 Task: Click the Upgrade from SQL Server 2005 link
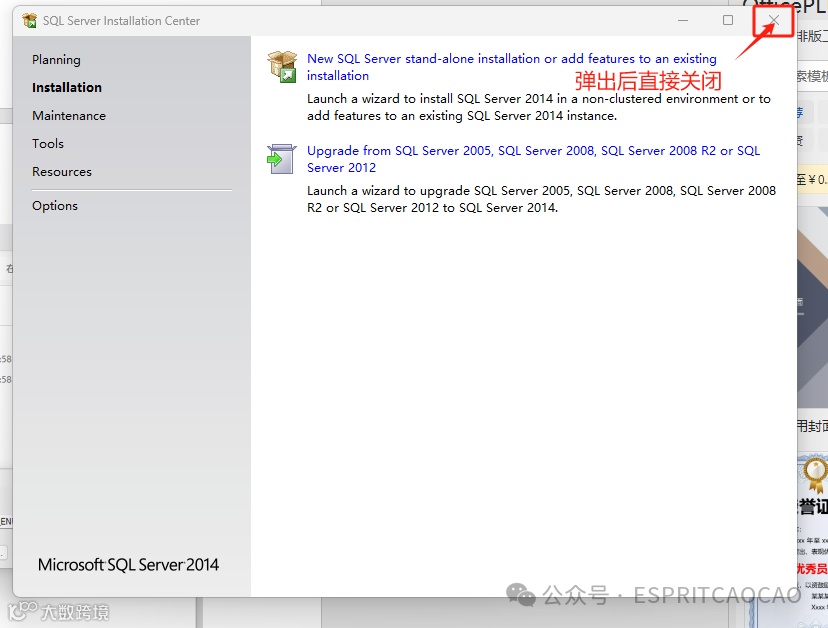tap(533, 159)
